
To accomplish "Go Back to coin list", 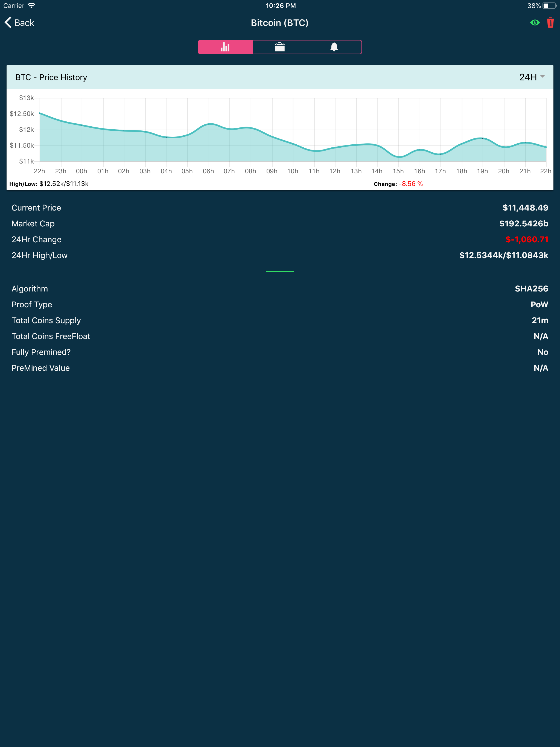I will (x=24, y=23).
